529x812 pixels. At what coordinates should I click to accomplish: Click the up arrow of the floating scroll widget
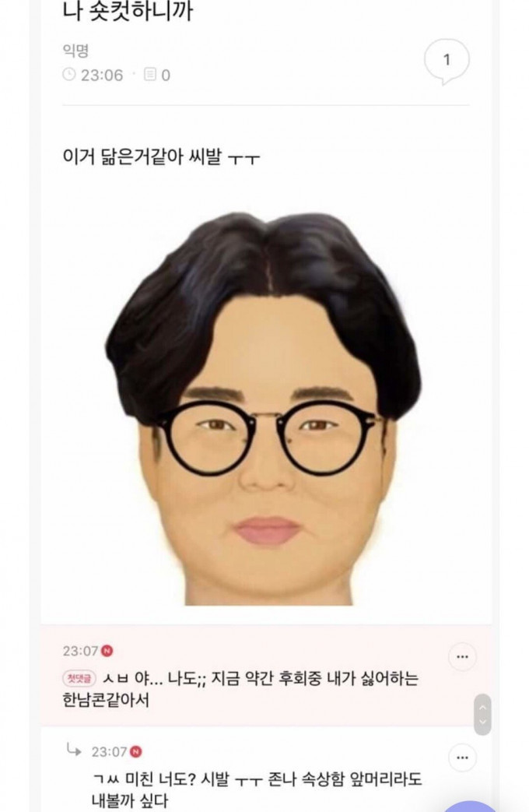[x=482, y=706]
